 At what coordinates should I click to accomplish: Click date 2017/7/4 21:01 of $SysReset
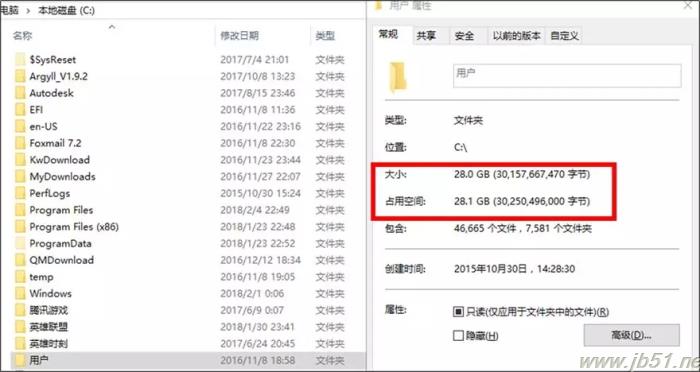[x=254, y=59]
